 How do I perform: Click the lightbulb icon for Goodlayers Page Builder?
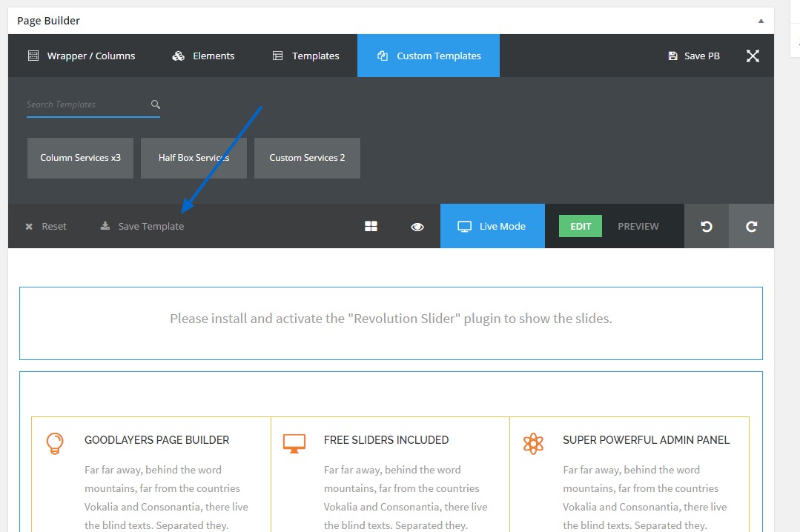pos(55,443)
